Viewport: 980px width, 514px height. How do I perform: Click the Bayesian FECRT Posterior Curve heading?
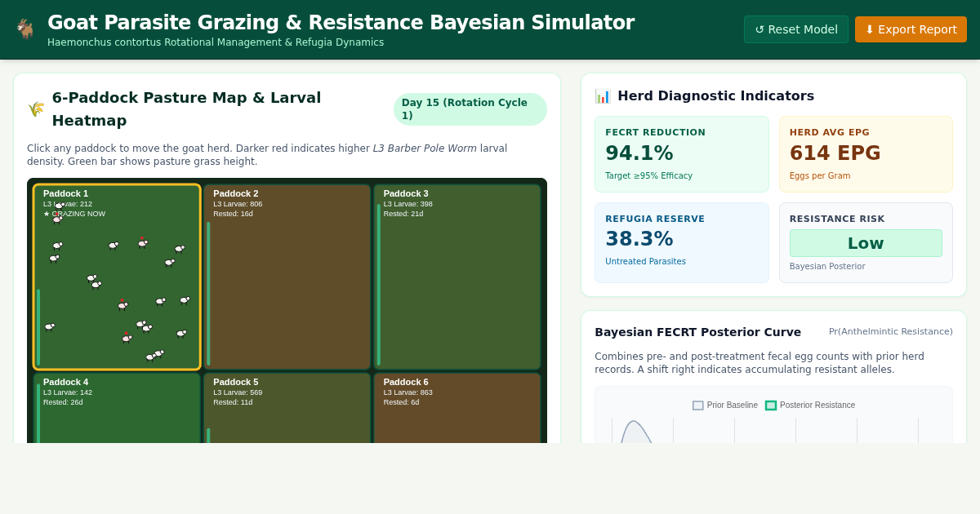697,332
